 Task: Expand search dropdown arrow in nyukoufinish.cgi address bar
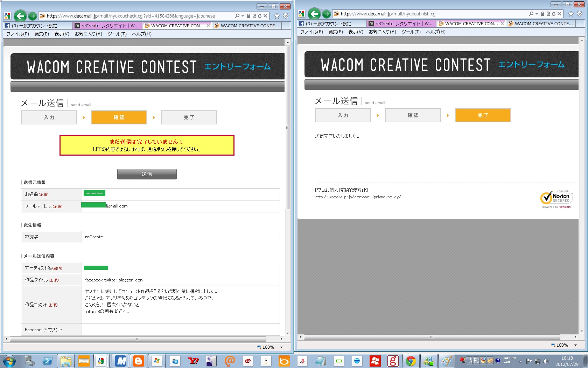pyautogui.click(x=537, y=14)
